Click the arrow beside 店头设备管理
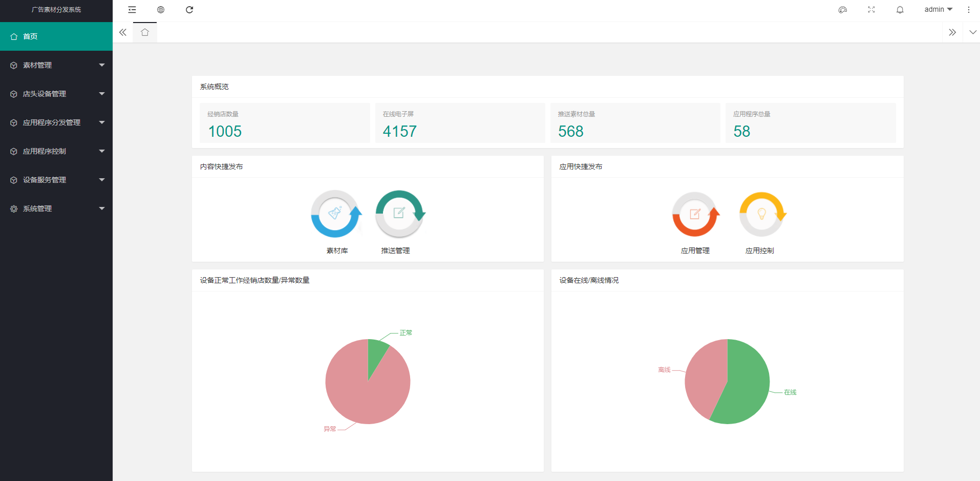980x481 pixels. pos(102,94)
